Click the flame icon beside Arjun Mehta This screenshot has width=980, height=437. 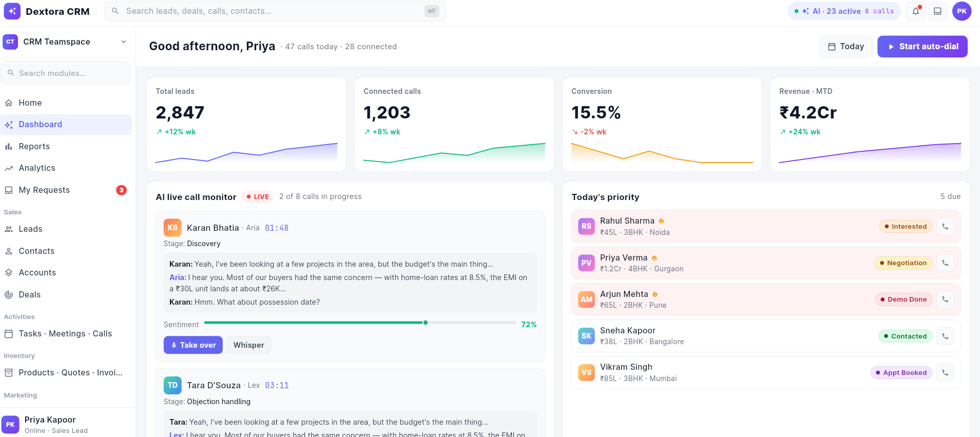[x=655, y=294]
